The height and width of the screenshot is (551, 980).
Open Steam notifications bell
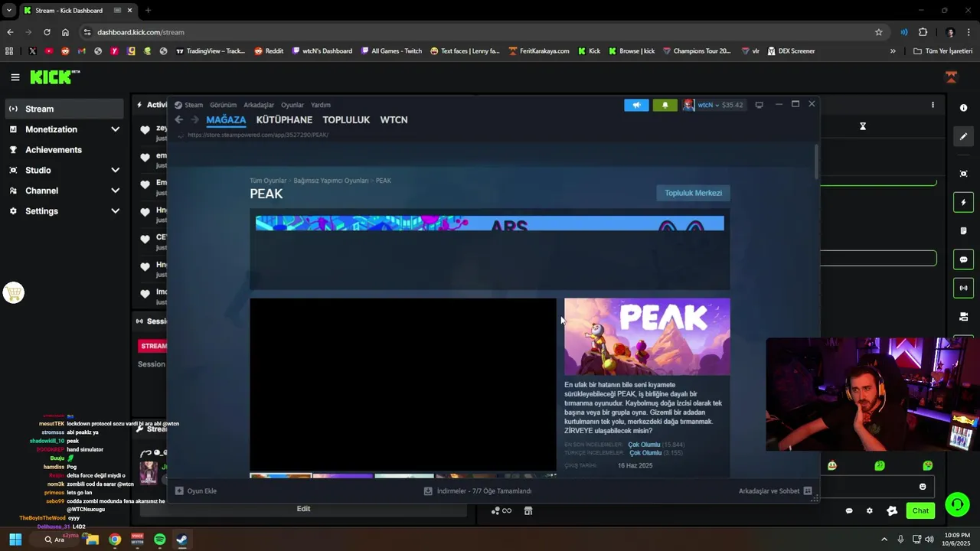pos(665,105)
